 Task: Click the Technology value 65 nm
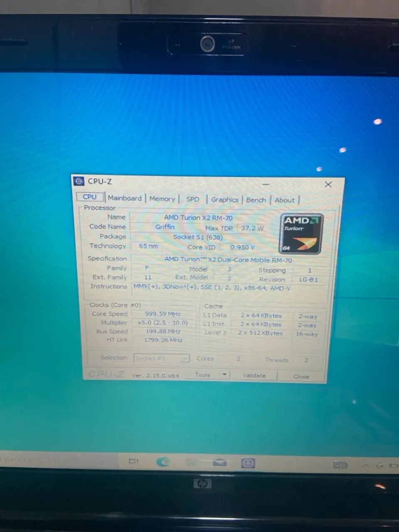(x=148, y=246)
